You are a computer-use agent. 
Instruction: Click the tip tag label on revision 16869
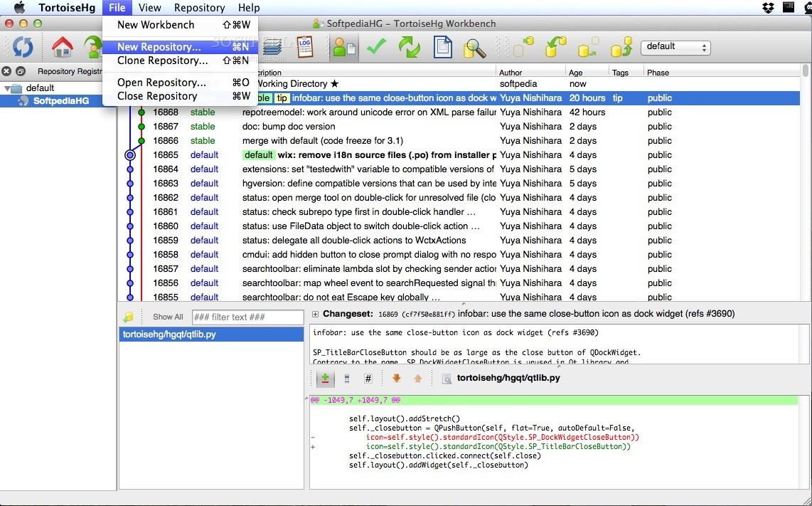[282, 98]
